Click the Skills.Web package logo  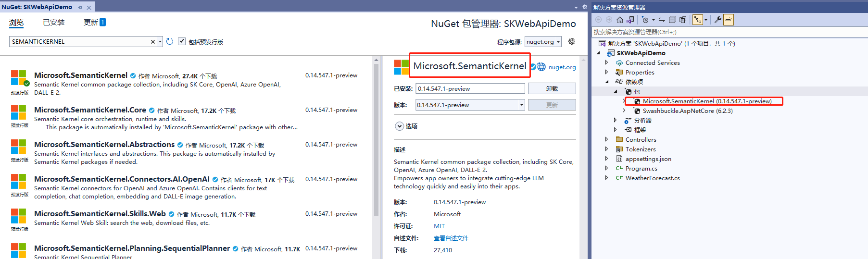point(18,216)
